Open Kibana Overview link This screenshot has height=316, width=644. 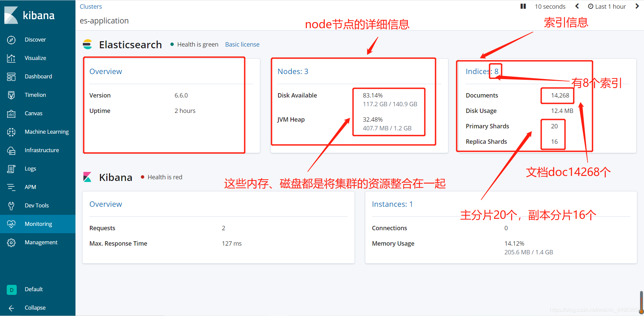[x=106, y=204]
